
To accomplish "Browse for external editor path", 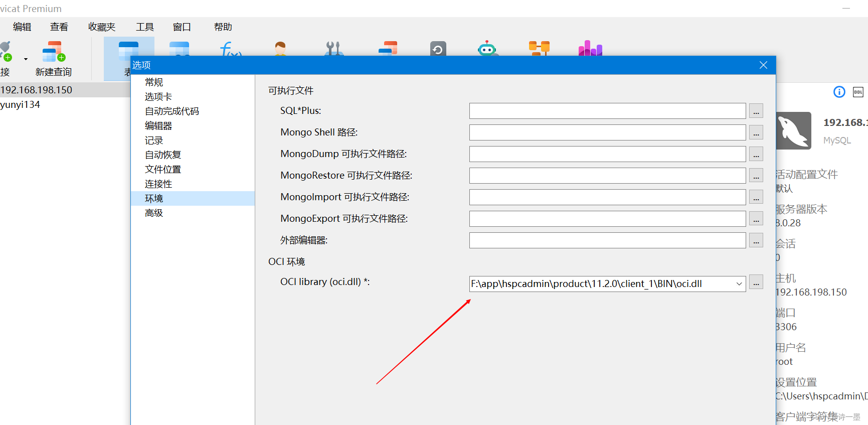I will pyautogui.click(x=756, y=240).
